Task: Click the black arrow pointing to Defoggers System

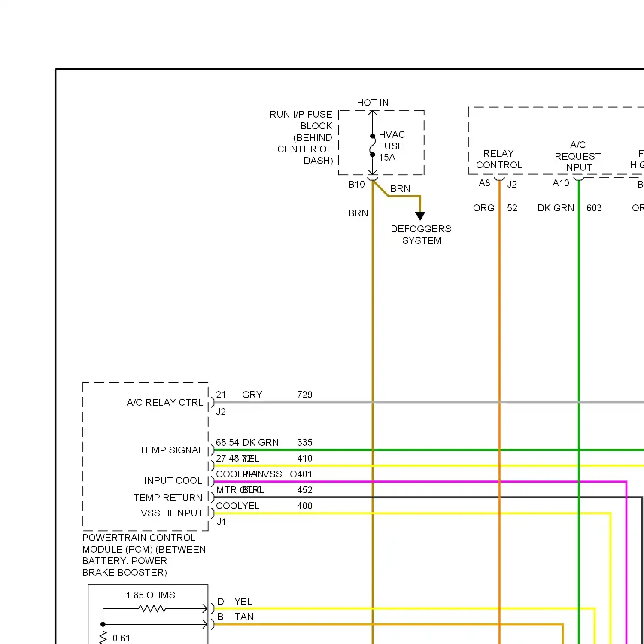Action: tap(420, 216)
